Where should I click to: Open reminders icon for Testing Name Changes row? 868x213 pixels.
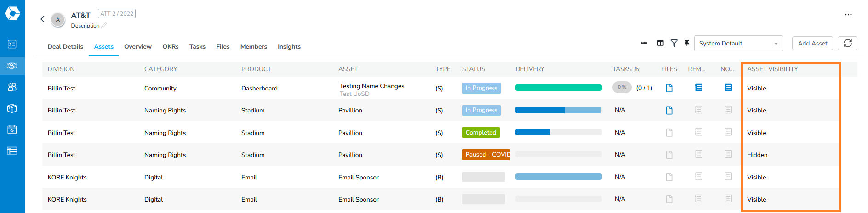[x=699, y=87]
